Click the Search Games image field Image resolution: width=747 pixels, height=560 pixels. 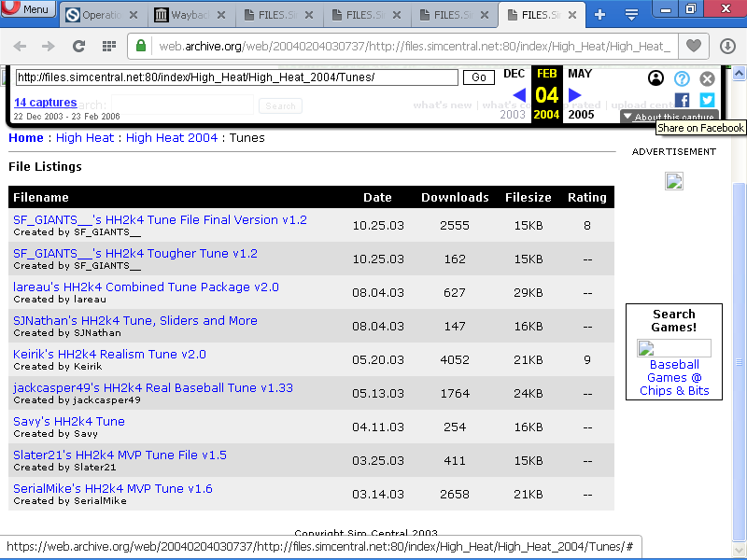(674, 348)
